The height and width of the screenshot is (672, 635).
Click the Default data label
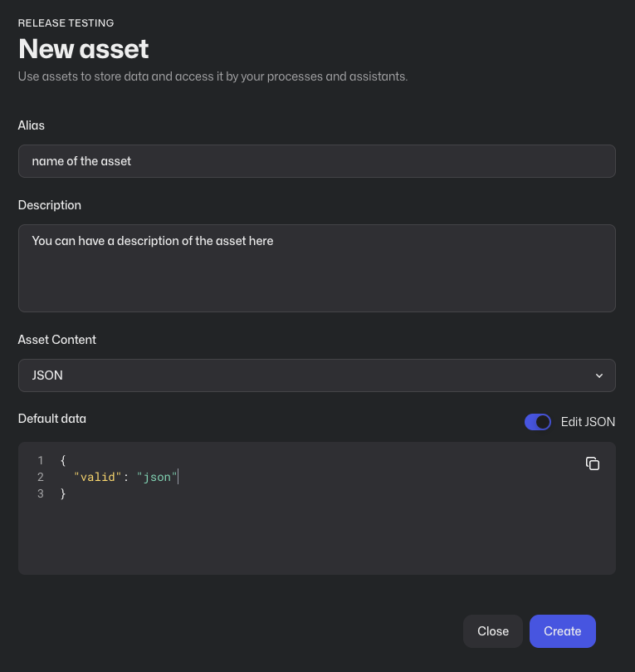(x=51, y=419)
